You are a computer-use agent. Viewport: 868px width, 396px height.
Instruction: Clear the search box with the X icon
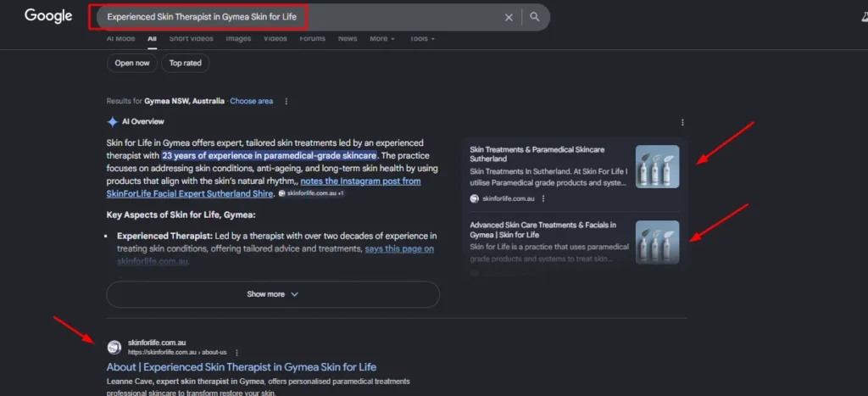click(509, 17)
